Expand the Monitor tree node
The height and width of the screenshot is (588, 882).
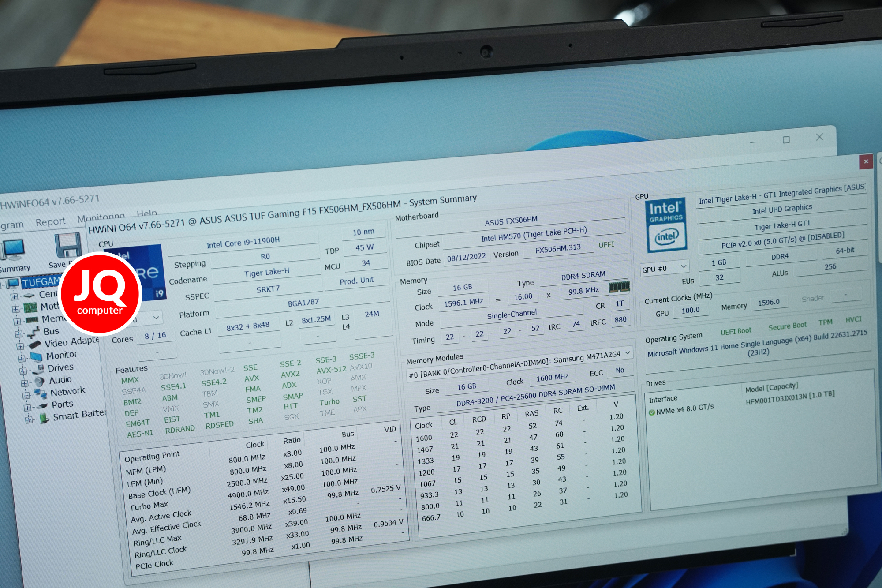[x=21, y=359]
